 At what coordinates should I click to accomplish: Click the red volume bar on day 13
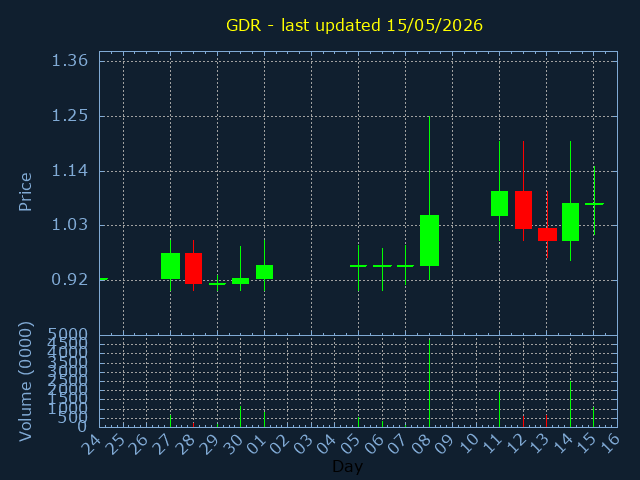(547, 421)
